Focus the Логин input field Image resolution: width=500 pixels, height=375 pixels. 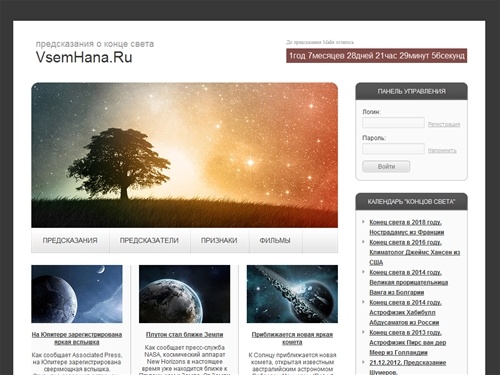pyautogui.click(x=393, y=123)
